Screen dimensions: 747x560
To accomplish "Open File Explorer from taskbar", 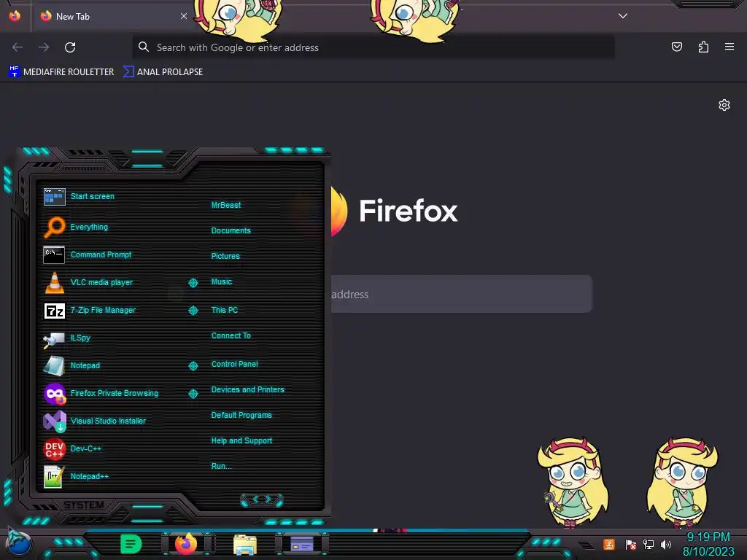I will pos(245,544).
